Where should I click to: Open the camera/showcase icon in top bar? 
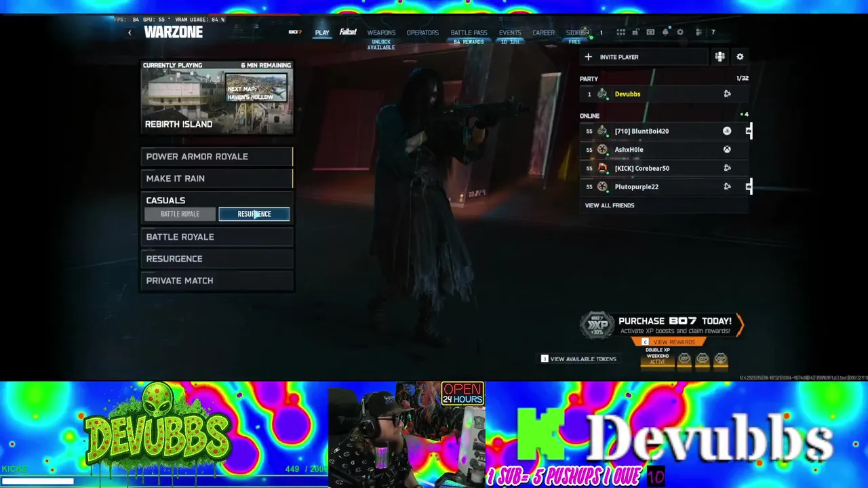pyautogui.click(x=650, y=32)
